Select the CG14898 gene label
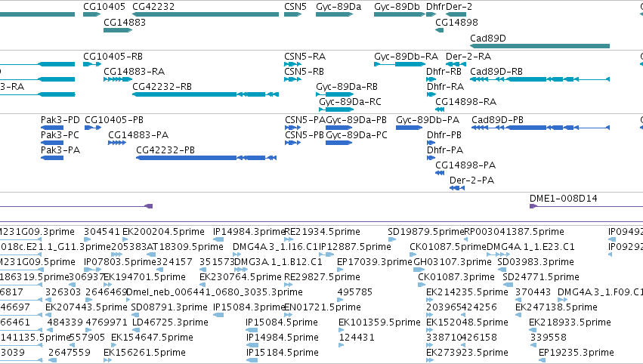The height and width of the screenshot is (364, 643). [x=456, y=23]
